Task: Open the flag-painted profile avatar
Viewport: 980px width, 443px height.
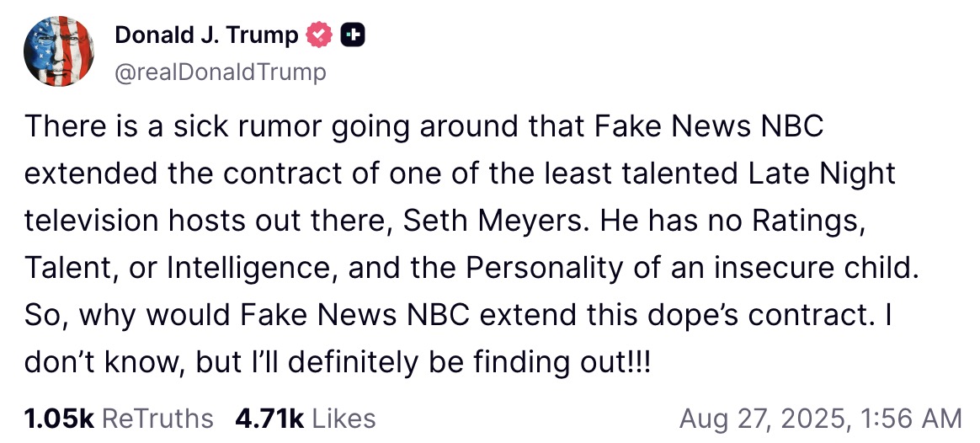Action: click(x=59, y=51)
